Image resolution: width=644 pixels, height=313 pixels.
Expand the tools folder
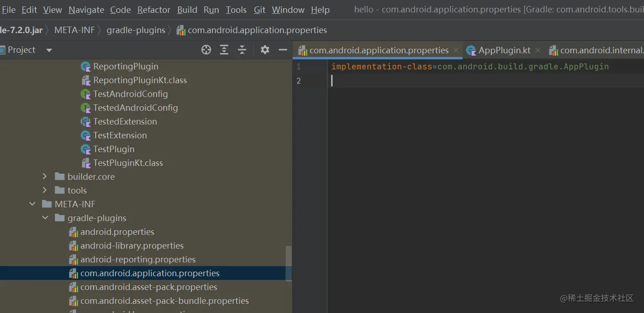pos(45,190)
